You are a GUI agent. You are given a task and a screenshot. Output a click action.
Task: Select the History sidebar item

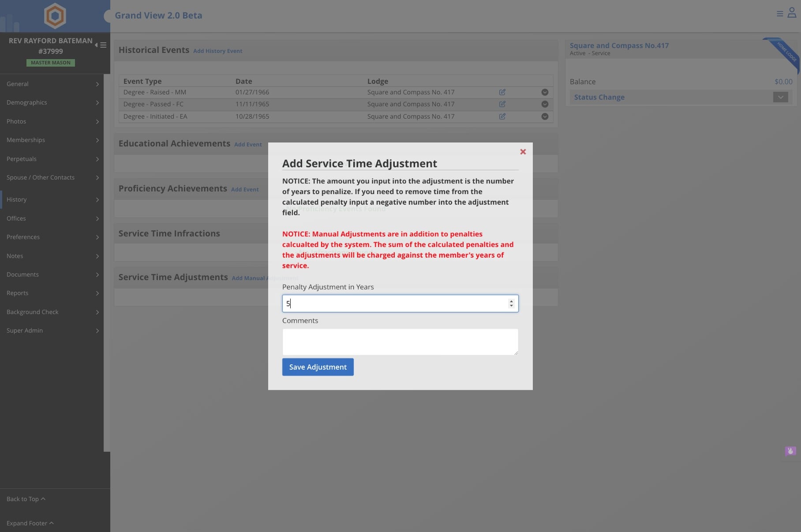[52, 199]
